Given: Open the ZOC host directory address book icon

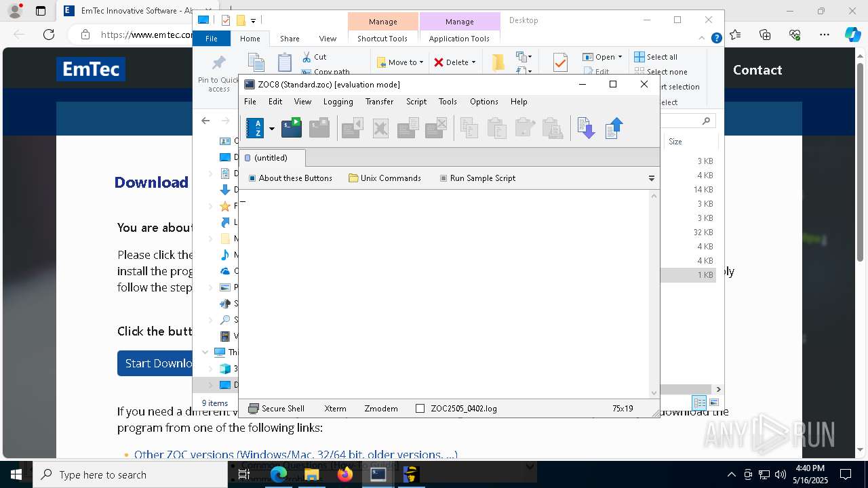Looking at the screenshot, I should (255, 127).
